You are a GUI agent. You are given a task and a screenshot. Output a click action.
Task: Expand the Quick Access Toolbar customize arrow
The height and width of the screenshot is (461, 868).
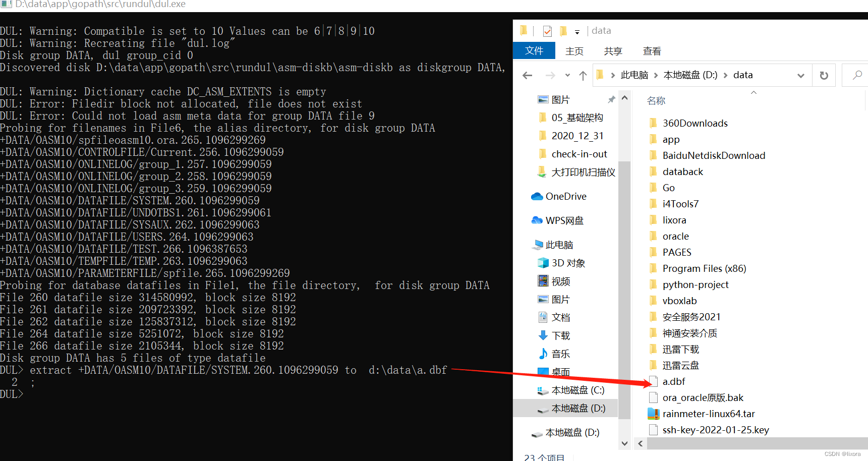pyautogui.click(x=577, y=31)
